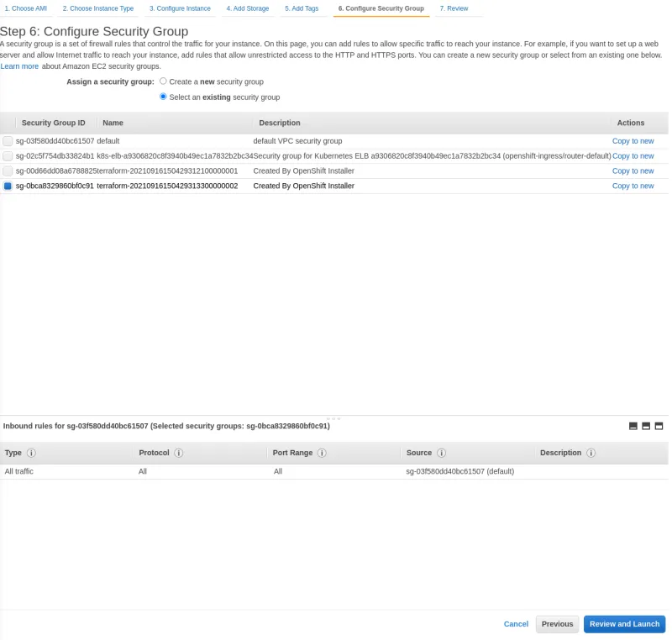Click 'Security group for Kubernetes ELB' description

[x=432, y=156]
